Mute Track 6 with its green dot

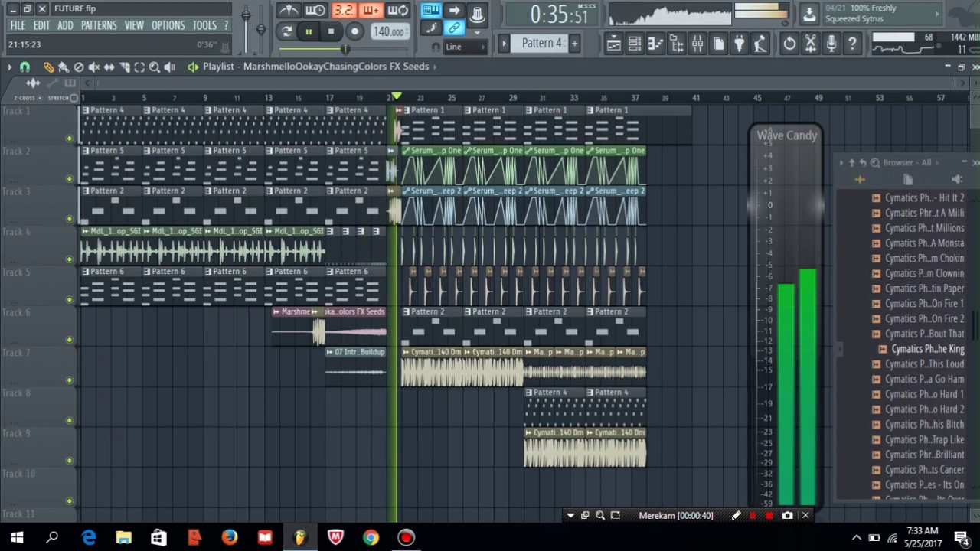point(70,340)
